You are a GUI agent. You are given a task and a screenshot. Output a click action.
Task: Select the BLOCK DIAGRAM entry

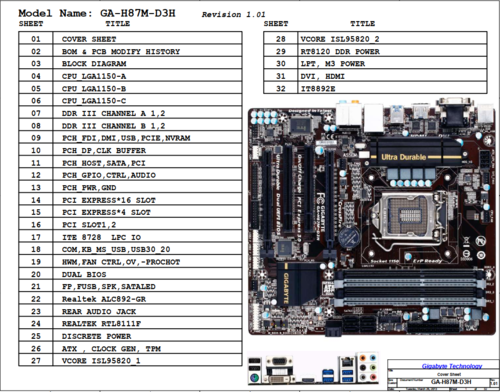click(94, 64)
